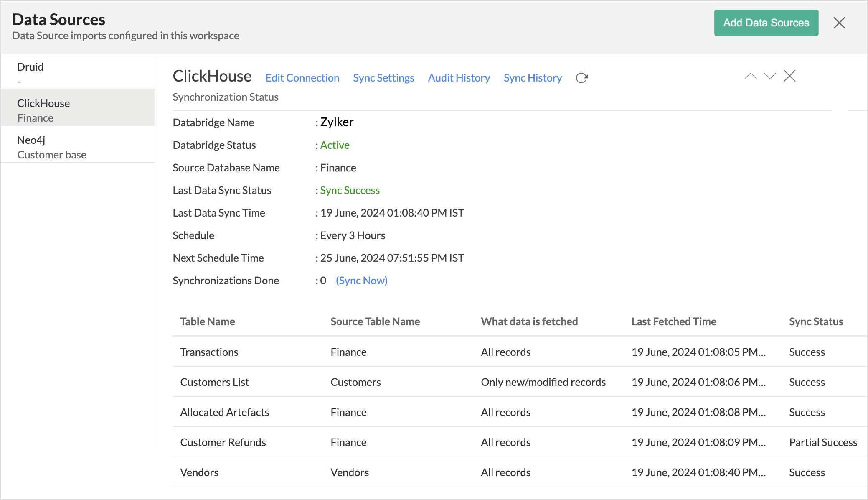The width and height of the screenshot is (868, 500).
Task: Click the Last Fetched Time column header
Action: point(673,321)
